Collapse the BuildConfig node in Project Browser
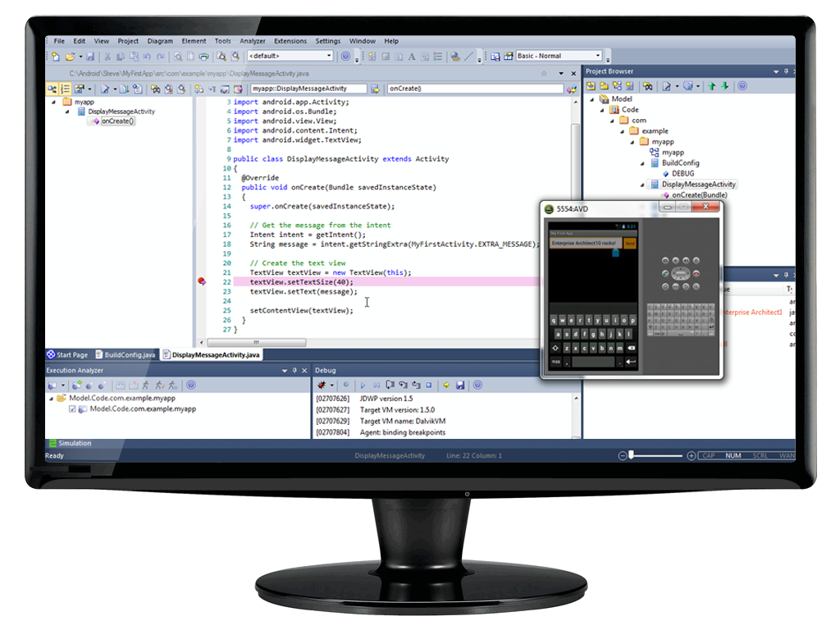This screenshot has width=840, height=630. [x=643, y=163]
